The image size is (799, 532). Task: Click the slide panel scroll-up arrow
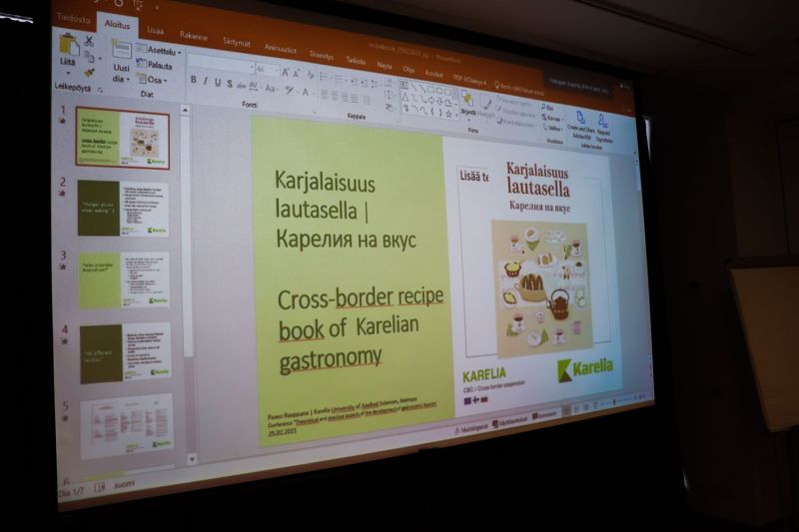(x=186, y=110)
